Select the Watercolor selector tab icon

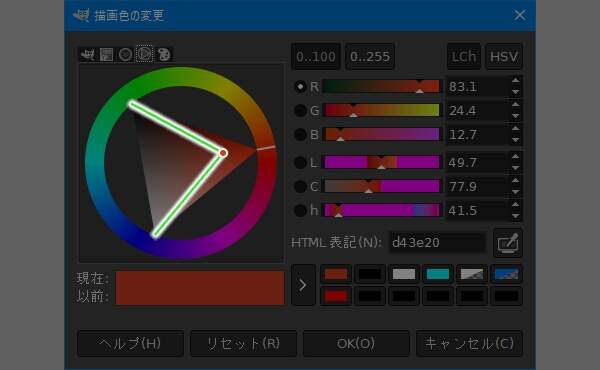pyautogui.click(x=125, y=54)
